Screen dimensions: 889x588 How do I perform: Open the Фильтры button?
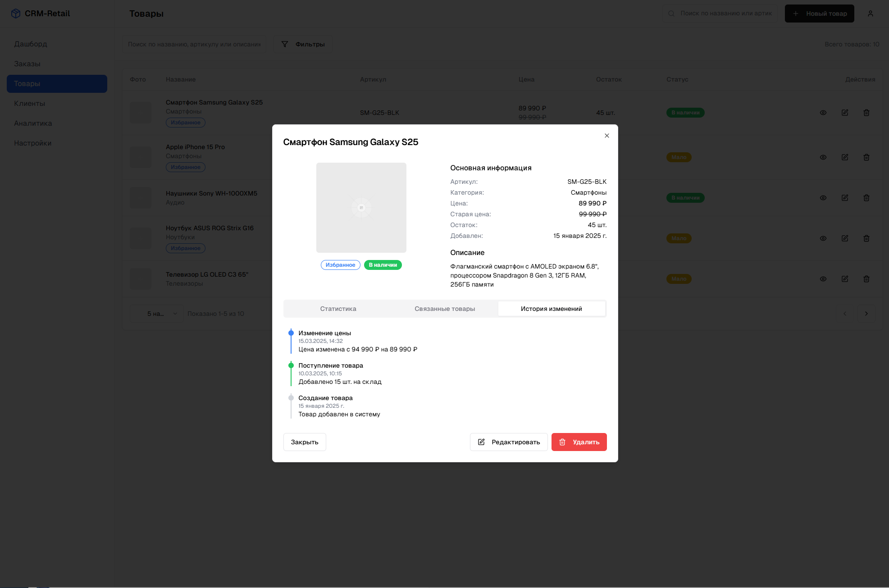click(x=303, y=44)
